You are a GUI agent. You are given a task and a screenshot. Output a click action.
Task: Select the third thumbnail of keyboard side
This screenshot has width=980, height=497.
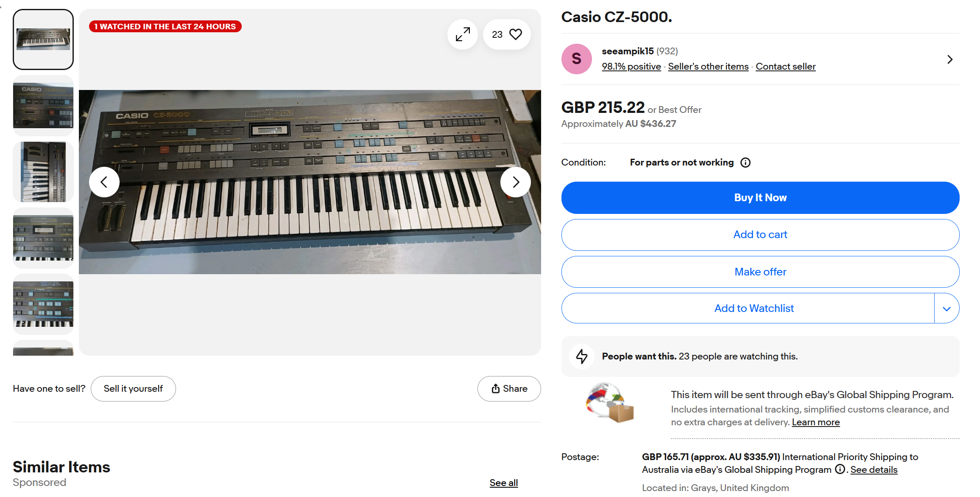click(x=43, y=172)
